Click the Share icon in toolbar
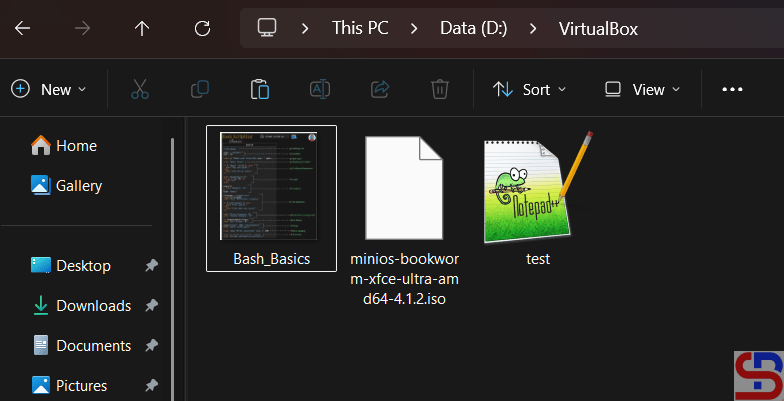 (x=380, y=89)
